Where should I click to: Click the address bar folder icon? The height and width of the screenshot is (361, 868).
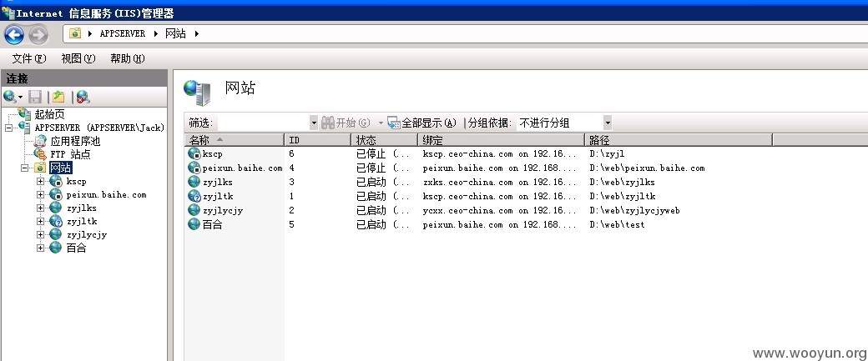pos(75,33)
